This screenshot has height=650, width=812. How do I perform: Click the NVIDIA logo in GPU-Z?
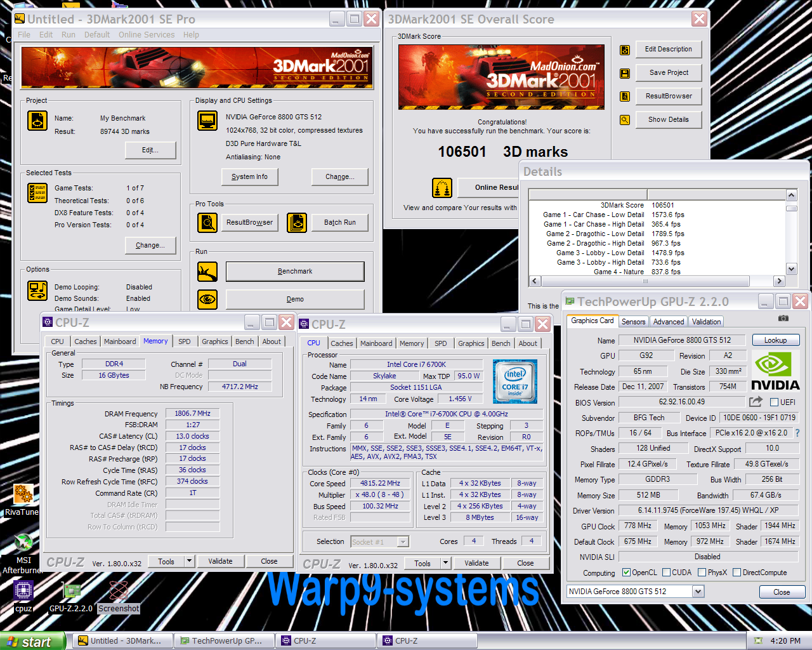[x=775, y=370]
